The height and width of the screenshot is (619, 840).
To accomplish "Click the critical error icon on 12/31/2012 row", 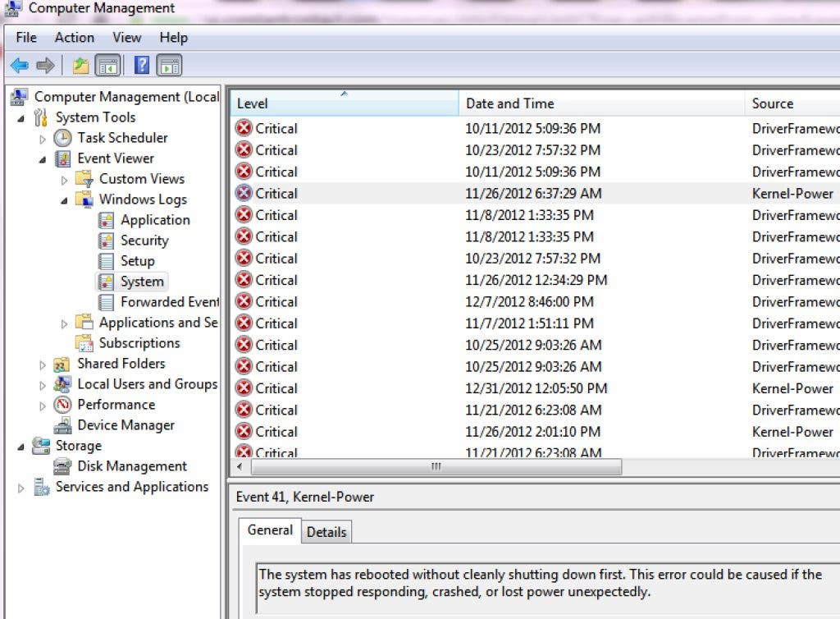I will pos(244,387).
